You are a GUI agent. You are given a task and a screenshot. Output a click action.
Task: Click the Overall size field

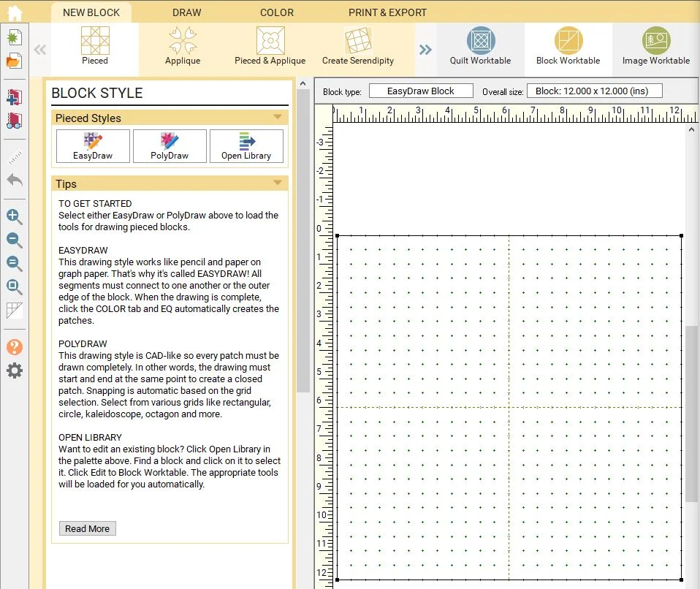pos(594,91)
